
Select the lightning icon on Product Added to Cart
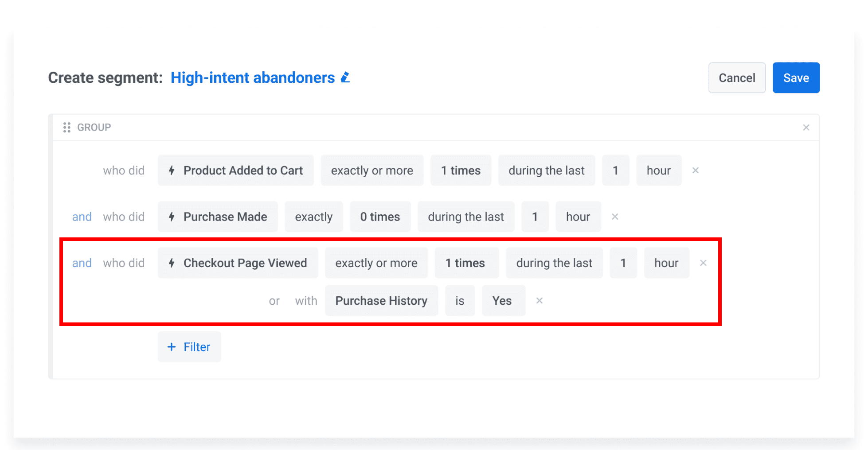pos(172,170)
